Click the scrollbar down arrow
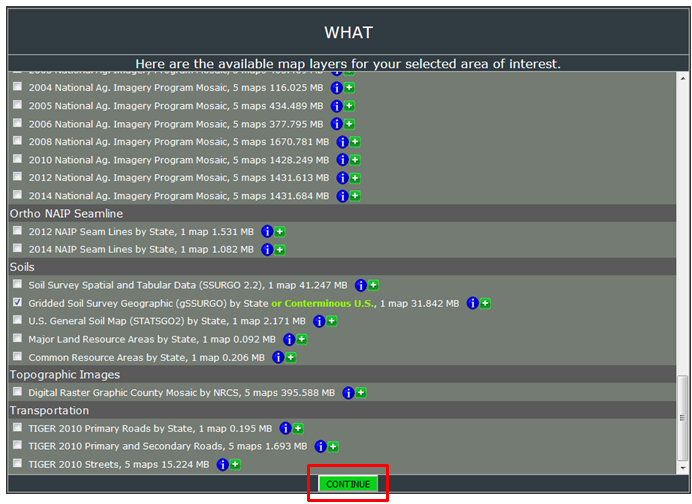The width and height of the screenshot is (692, 504). tap(682, 468)
